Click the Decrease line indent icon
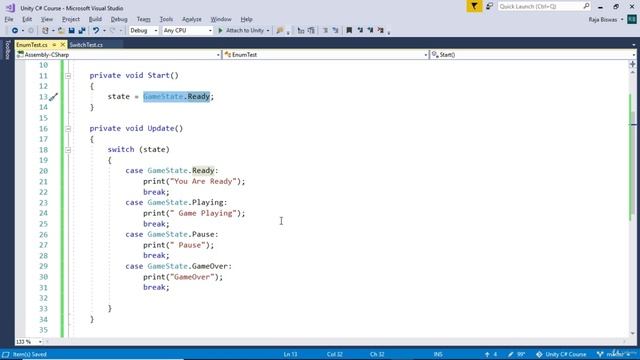This screenshot has width=640, height=360. [301, 31]
